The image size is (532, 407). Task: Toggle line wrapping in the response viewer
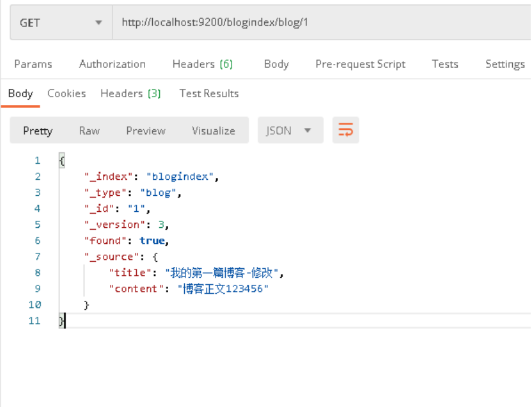click(345, 129)
